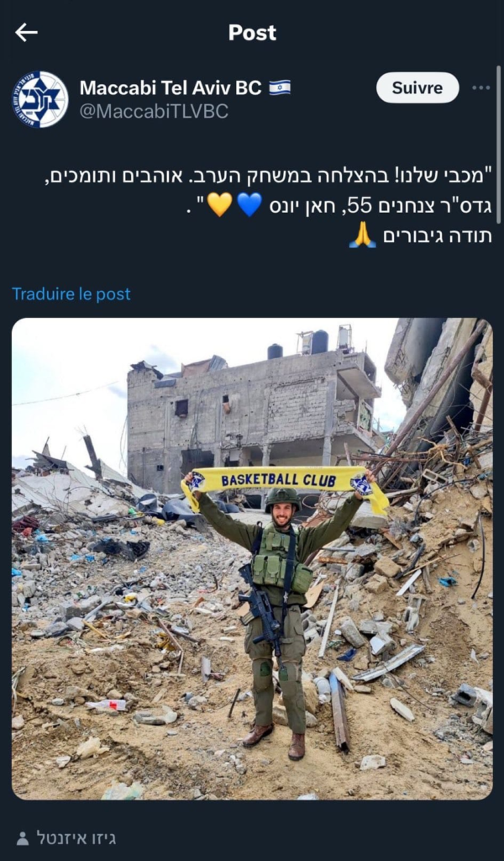Open the 'Maccabi Tel Aviv BC' account name
The height and width of the screenshot is (861, 504).
tap(171, 87)
